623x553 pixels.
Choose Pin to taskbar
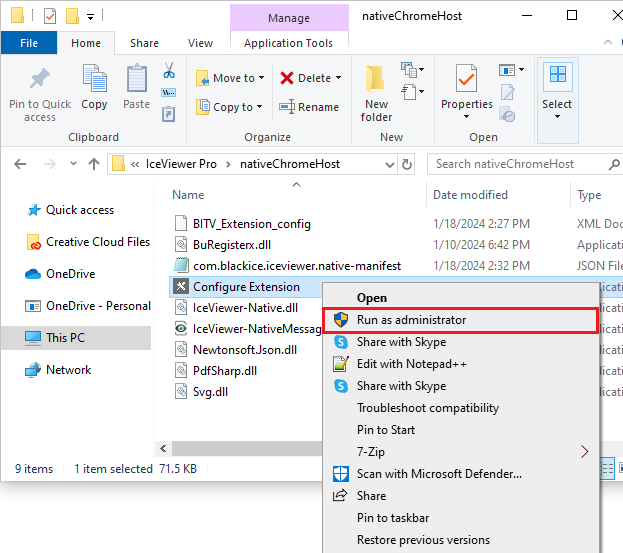click(460, 518)
